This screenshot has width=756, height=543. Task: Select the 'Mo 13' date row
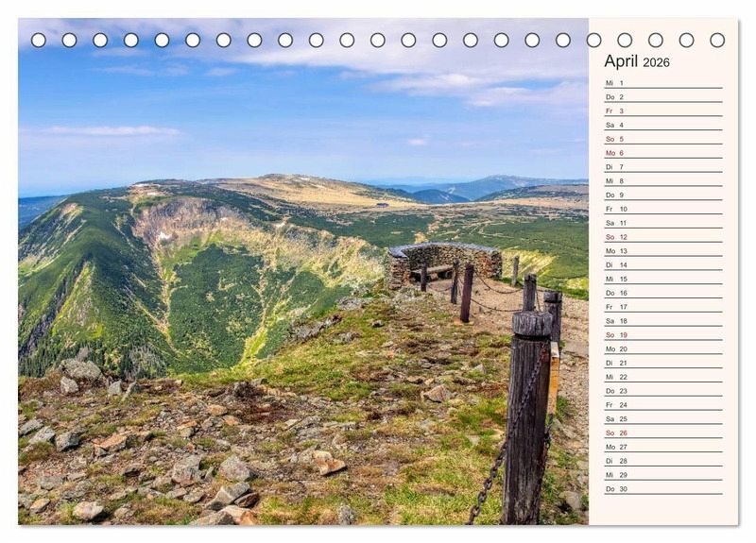click(x=663, y=250)
